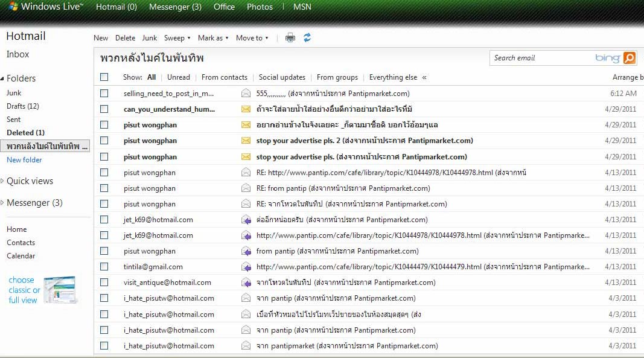The image size is (644, 358).
Task: Show All messages filter
Action: (151, 77)
